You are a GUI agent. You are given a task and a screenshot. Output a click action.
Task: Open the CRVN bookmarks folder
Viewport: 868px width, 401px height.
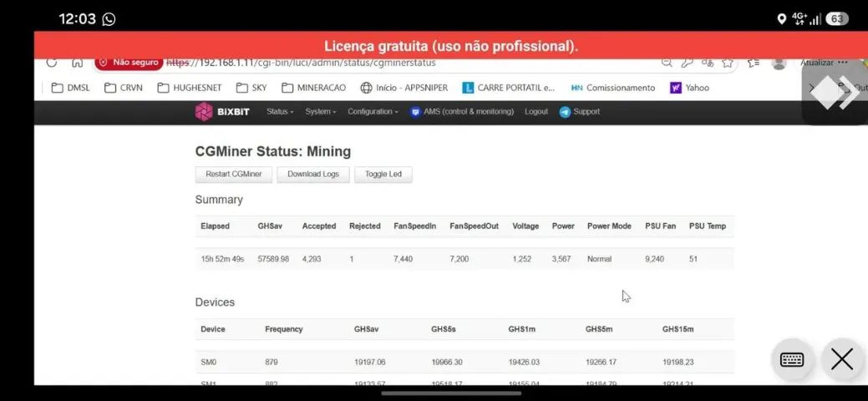coord(124,88)
